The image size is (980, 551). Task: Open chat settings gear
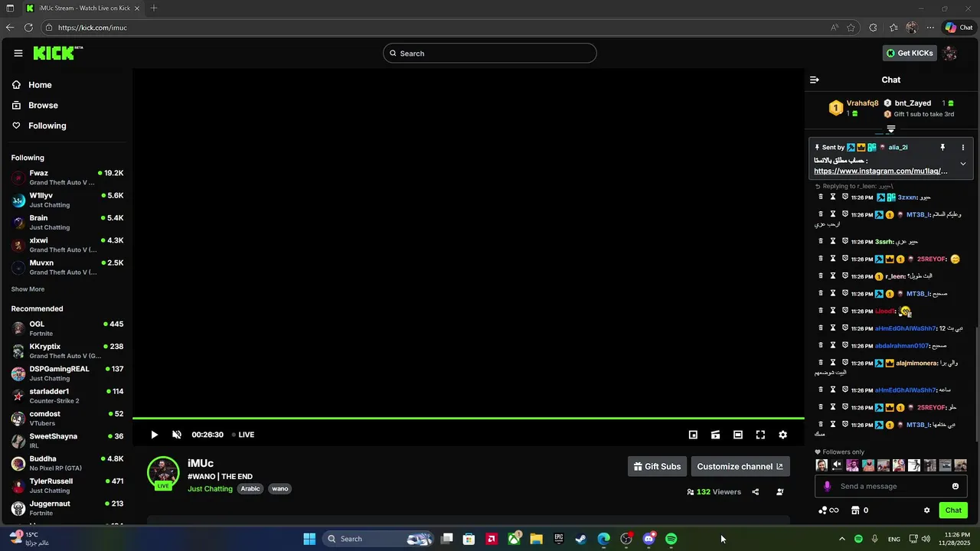click(x=926, y=510)
